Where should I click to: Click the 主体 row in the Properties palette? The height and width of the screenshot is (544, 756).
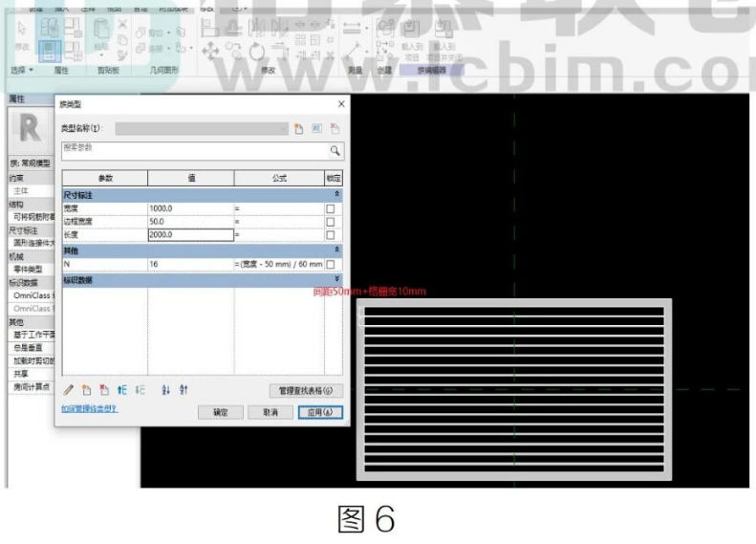(x=32, y=191)
